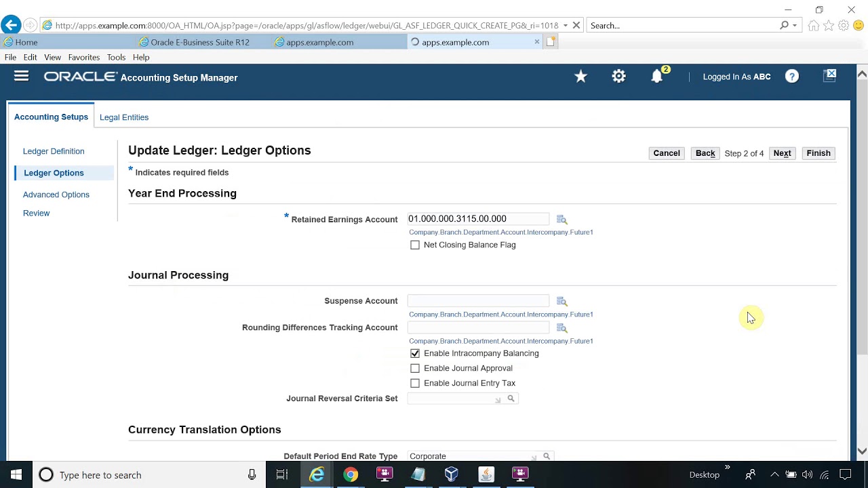Open the Tools menu
Image resolution: width=868 pixels, height=488 pixels.
coord(116,58)
